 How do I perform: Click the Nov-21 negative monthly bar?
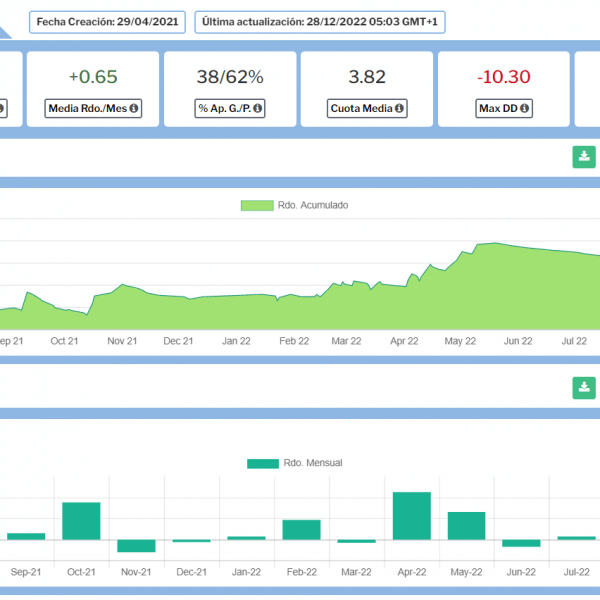136,546
